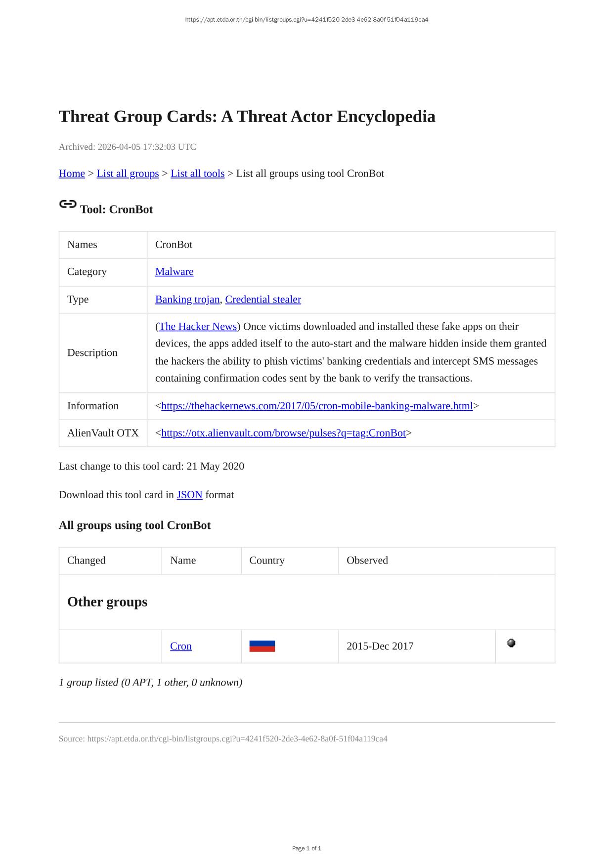Click the Source URL in the footer
This screenshot has height=868, width=614.
(x=237, y=739)
